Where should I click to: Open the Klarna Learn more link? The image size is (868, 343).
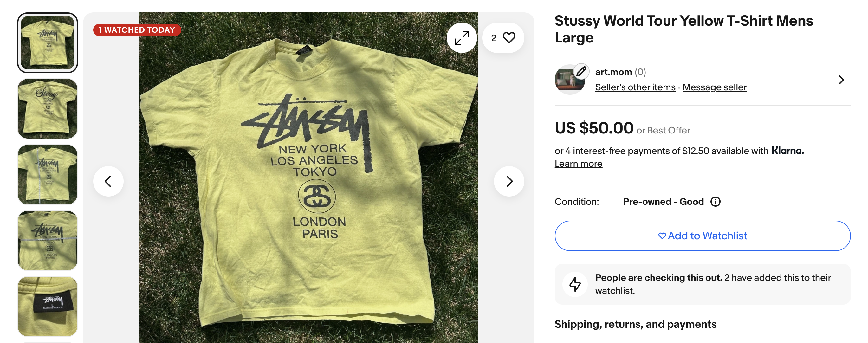pos(578,164)
